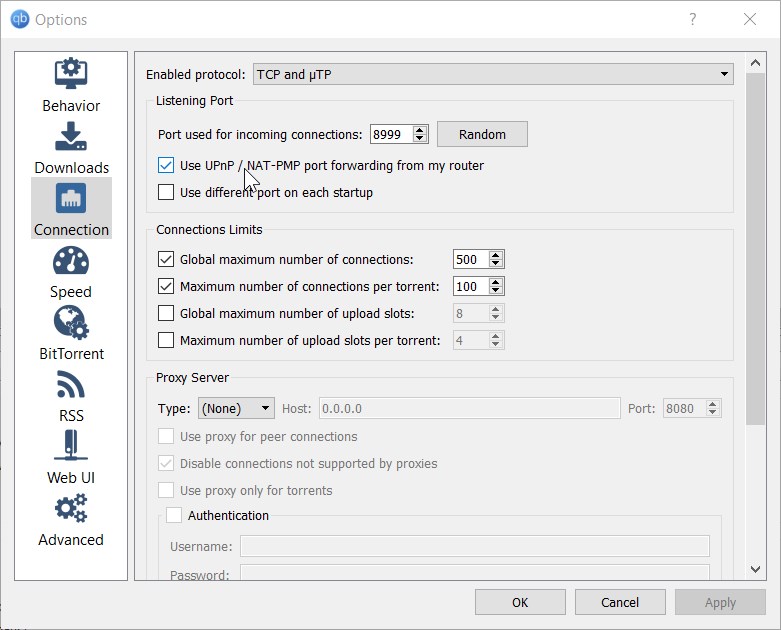The image size is (781, 630).
Task: Click the help question mark button
Action: (692, 19)
